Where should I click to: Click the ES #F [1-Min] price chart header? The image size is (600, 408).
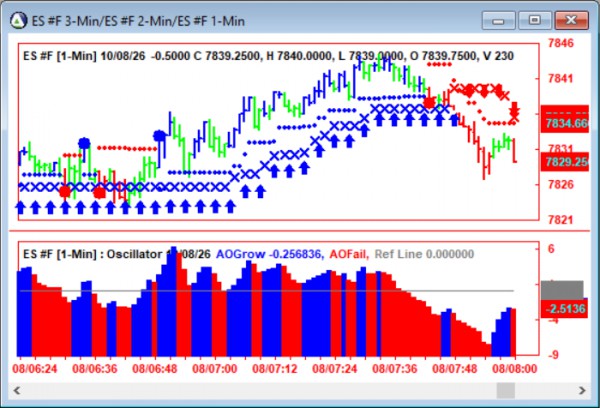click(x=268, y=56)
